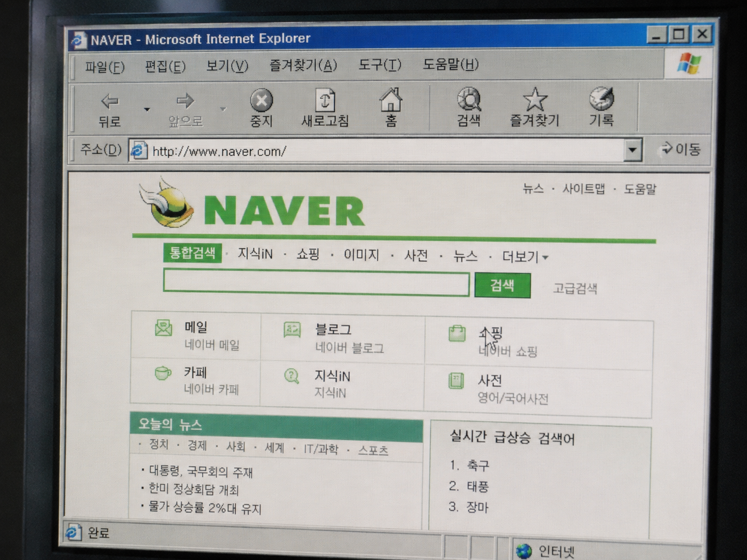
Task: Expand the 더보기 more services dropdown
Action: pyautogui.click(x=525, y=256)
